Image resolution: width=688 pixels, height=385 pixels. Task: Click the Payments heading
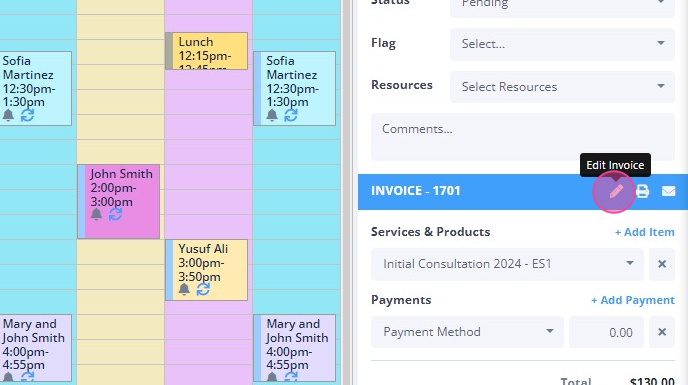pos(401,300)
